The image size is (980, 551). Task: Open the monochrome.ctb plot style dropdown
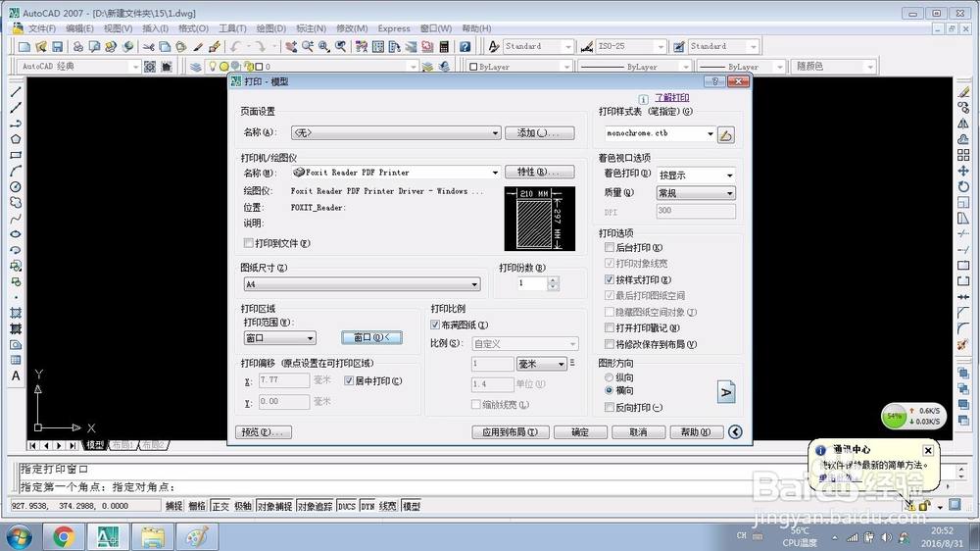pos(660,133)
